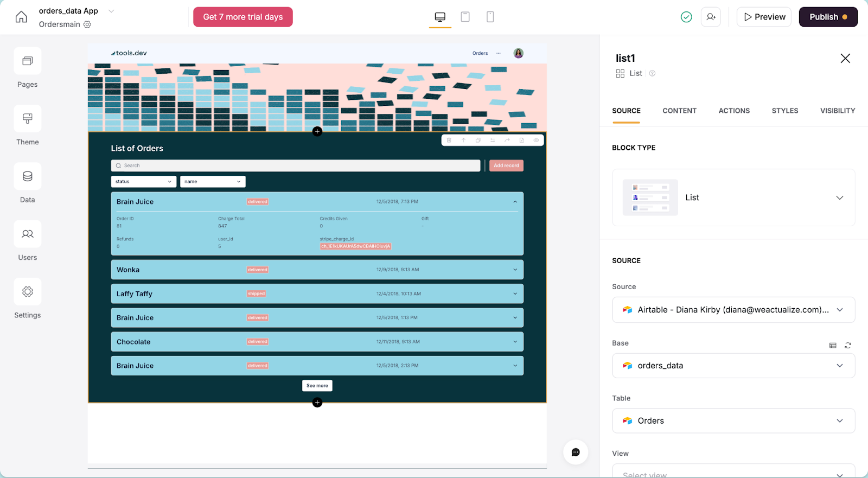Click the List of Orders heading
Screen dimensions: 868x478
tap(137, 148)
